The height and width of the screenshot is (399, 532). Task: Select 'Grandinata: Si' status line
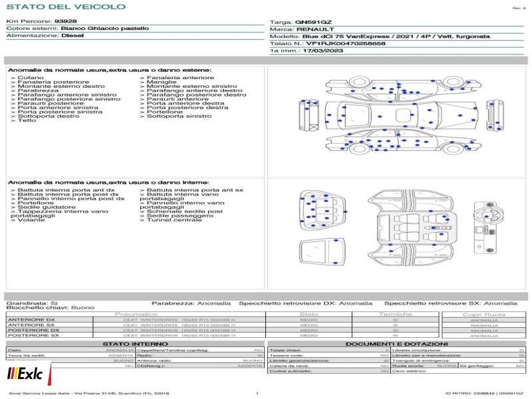[x=32, y=303]
